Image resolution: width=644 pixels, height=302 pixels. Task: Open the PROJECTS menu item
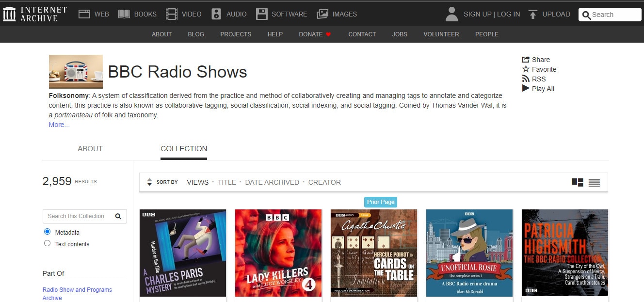click(236, 34)
